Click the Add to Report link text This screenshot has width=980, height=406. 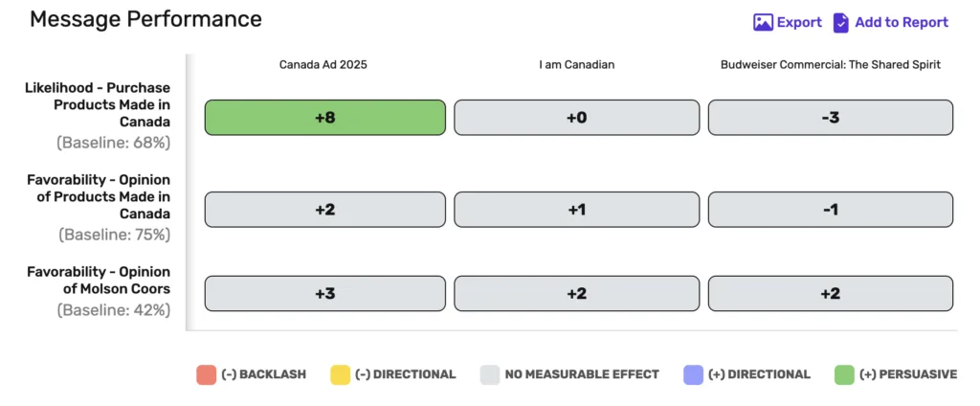coord(902,23)
